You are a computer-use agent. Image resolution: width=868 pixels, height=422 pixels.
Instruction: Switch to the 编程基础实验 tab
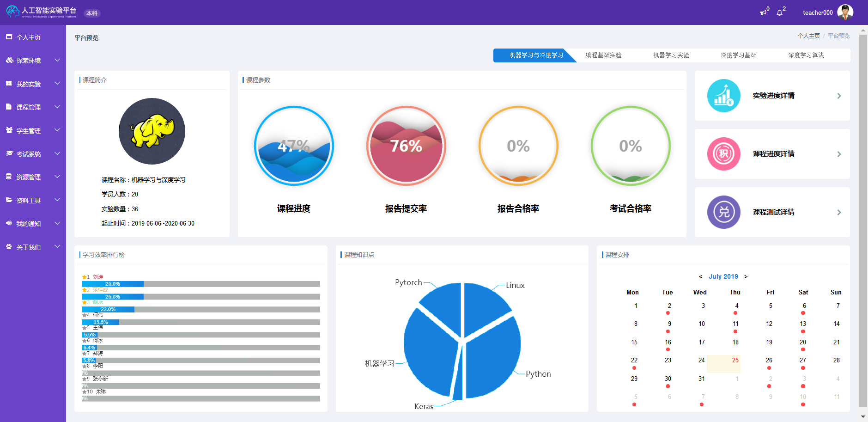pos(603,55)
